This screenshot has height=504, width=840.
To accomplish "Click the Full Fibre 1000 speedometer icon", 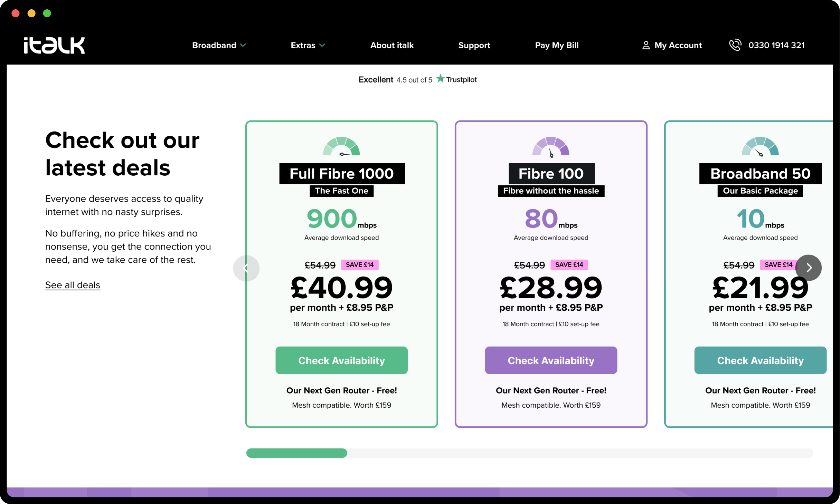I will (x=341, y=146).
